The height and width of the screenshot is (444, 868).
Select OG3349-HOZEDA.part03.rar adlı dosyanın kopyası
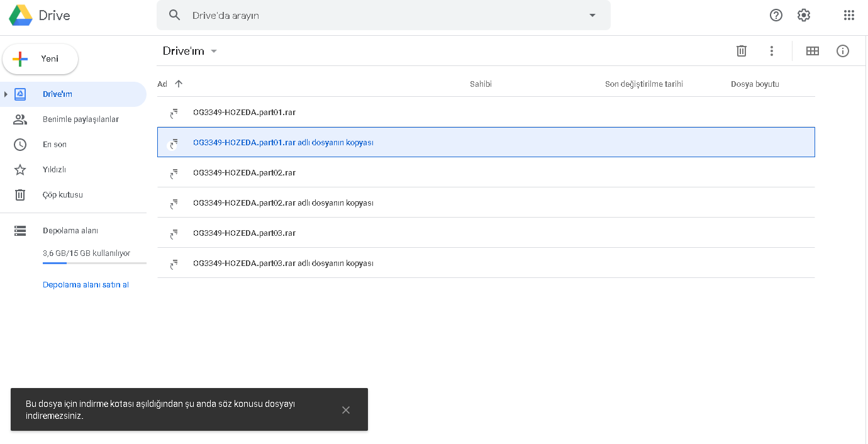(x=486, y=263)
